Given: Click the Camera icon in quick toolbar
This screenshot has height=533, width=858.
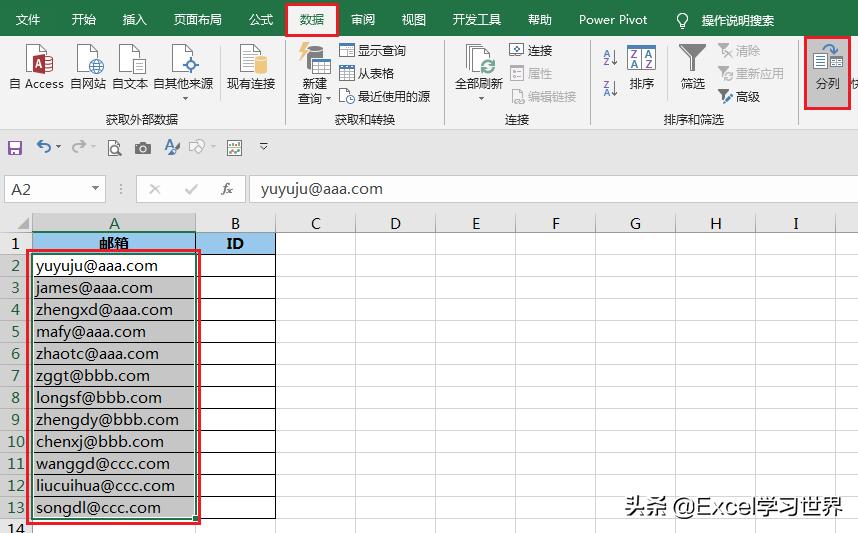Looking at the screenshot, I should [x=143, y=148].
